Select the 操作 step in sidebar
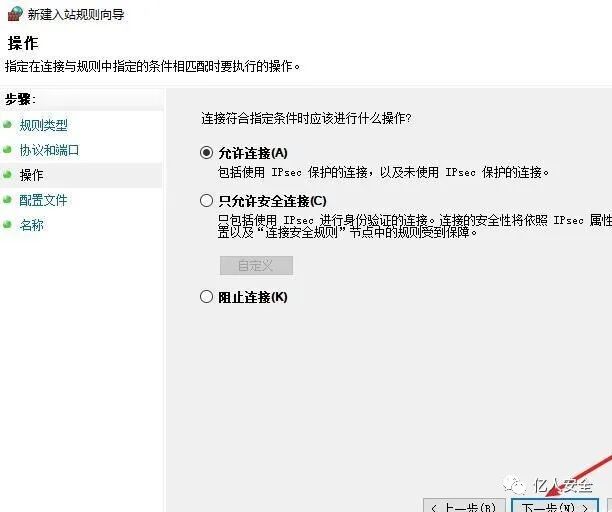Viewport: 612px width, 512px height. point(31,175)
